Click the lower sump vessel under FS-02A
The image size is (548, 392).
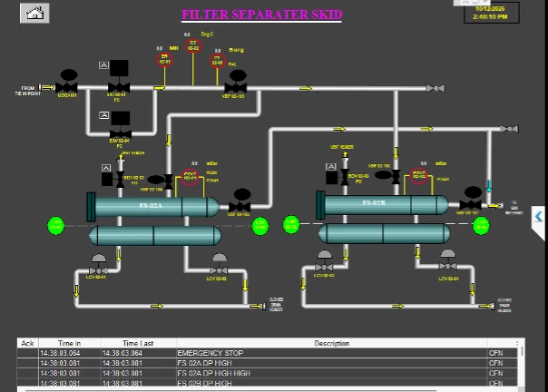point(155,235)
